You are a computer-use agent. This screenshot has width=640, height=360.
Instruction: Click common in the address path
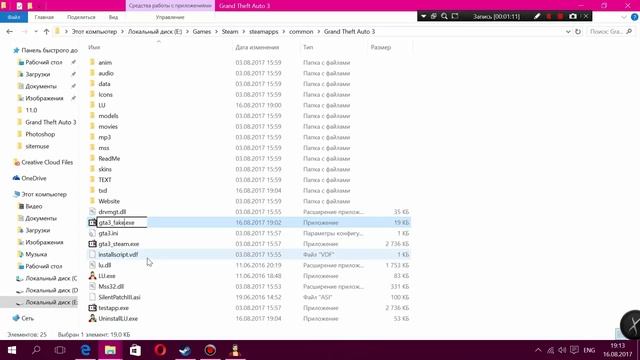[x=301, y=31]
